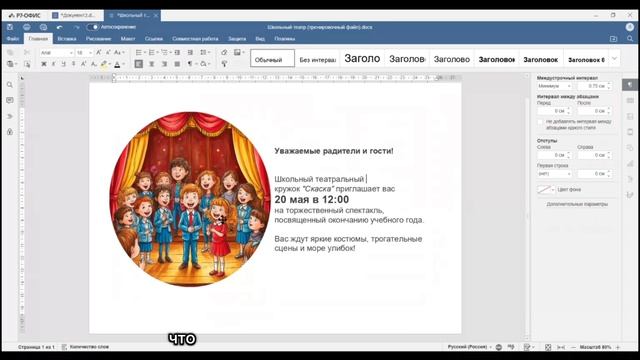Expand the styles gallery arrow
Screen dimensions: 640x360
coord(614,58)
